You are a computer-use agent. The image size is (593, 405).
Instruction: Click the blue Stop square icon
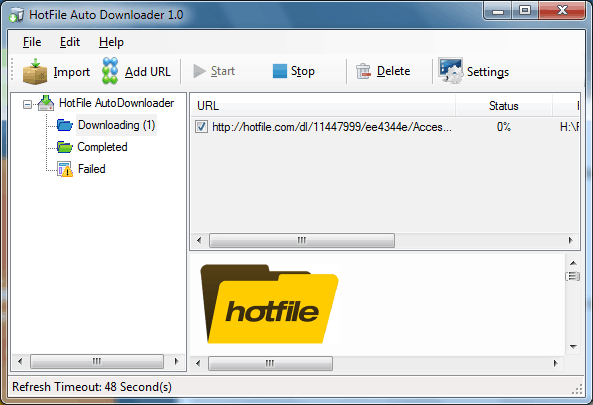[x=280, y=71]
